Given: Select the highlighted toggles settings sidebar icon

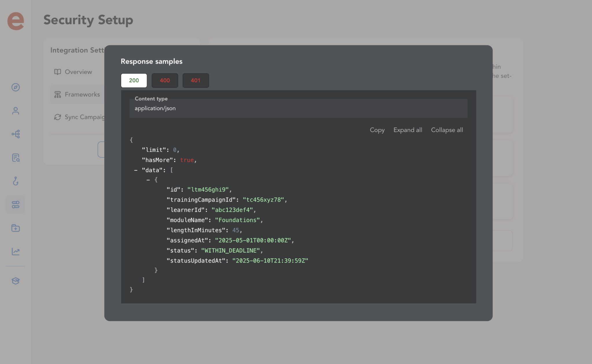Looking at the screenshot, I should pos(16,205).
